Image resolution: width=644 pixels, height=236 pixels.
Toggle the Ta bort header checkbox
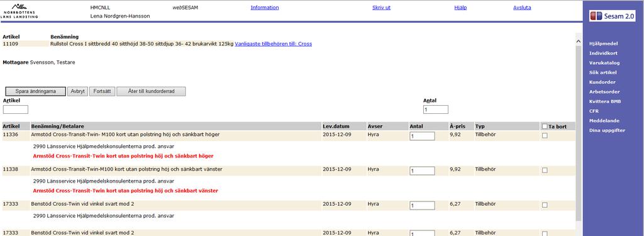pos(545,126)
